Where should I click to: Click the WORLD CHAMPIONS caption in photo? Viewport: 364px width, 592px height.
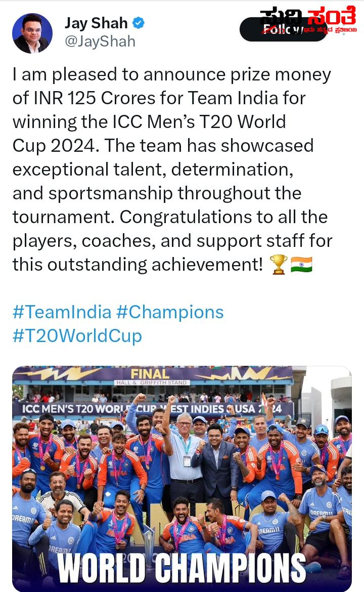pyautogui.click(x=182, y=568)
